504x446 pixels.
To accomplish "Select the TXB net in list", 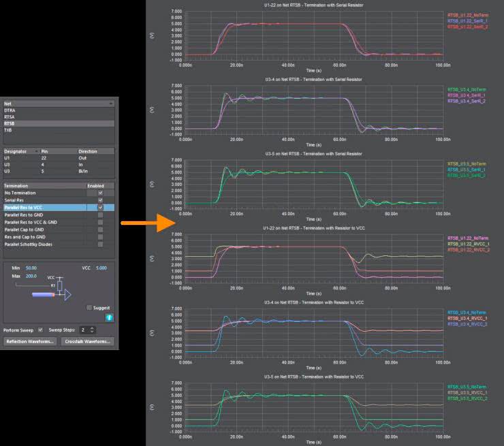I will coord(8,129).
